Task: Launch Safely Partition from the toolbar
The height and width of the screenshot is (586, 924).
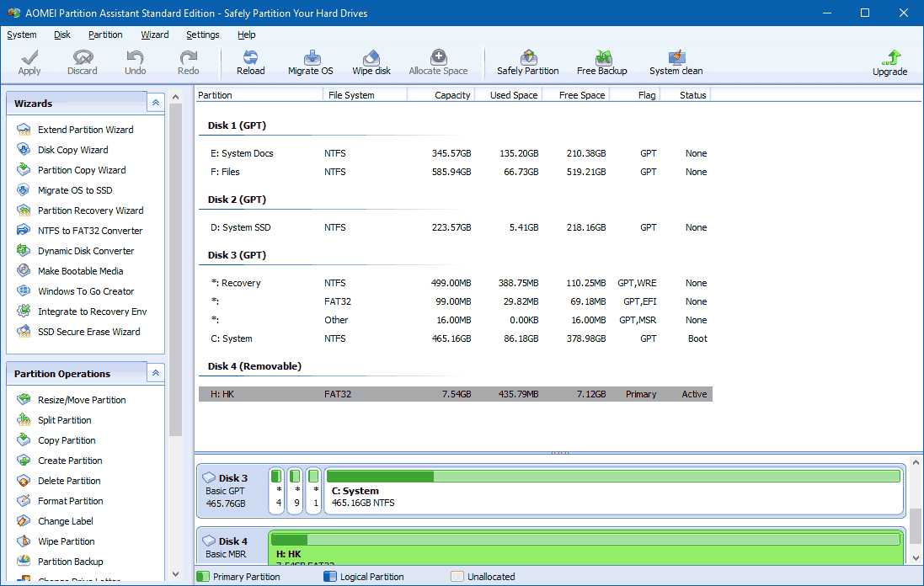Action: [528, 61]
